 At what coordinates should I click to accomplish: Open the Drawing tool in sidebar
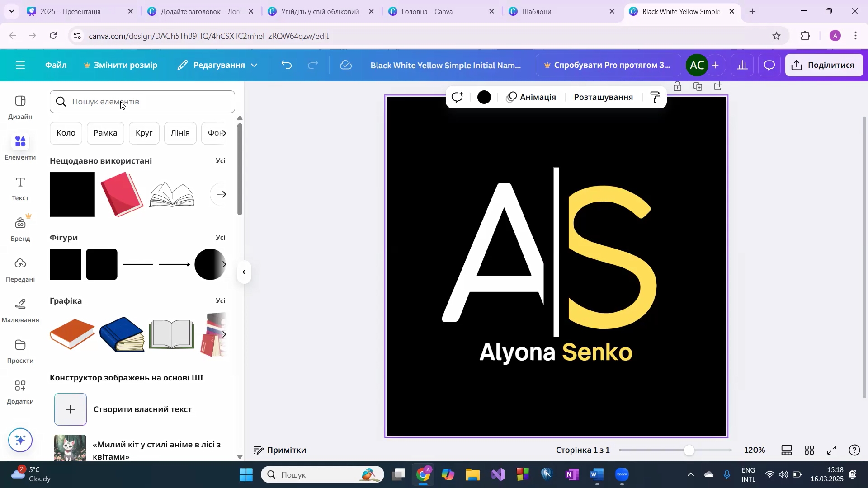pyautogui.click(x=20, y=310)
